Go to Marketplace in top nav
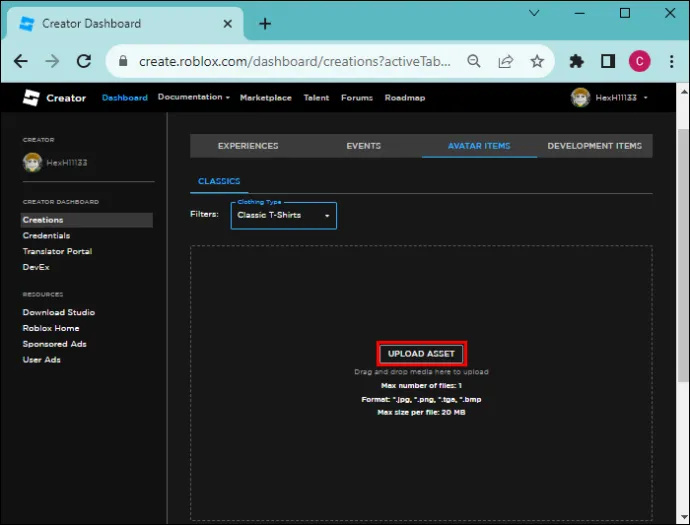Image resolution: width=690 pixels, height=525 pixels. tap(265, 98)
